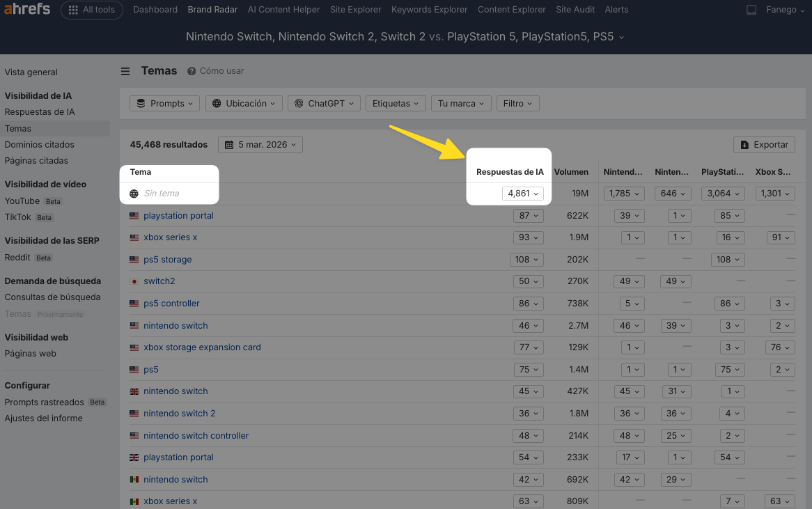812x509 pixels.
Task: Click the US flag beside playstation portal
Action: (134, 216)
